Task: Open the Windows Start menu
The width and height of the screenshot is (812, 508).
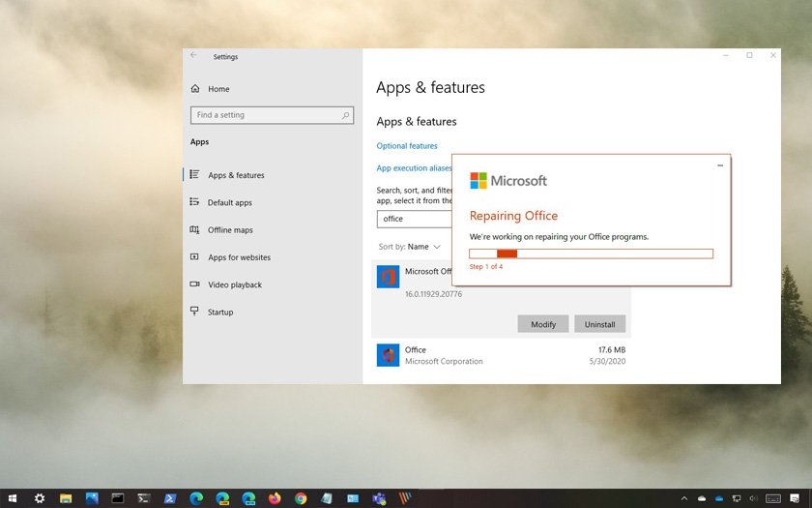Action: point(13,498)
